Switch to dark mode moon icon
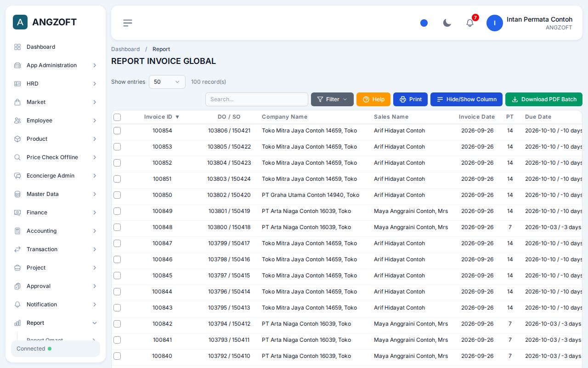 tap(447, 23)
